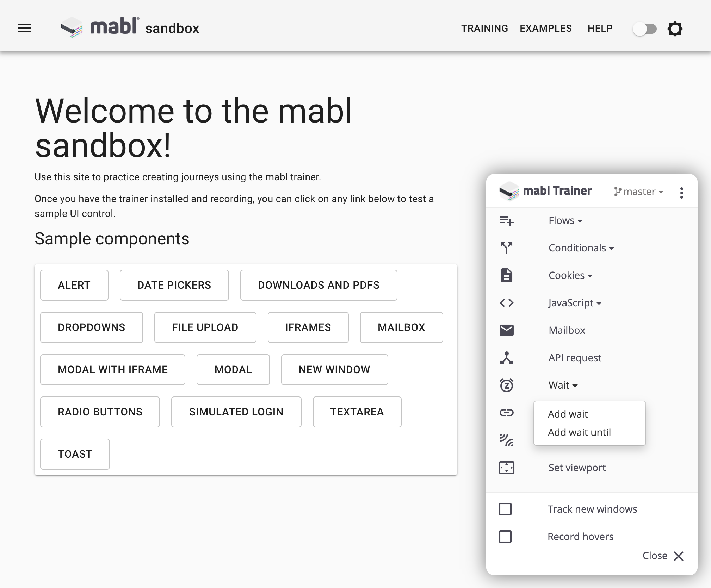Click the mabl sandbox logo

[x=130, y=27]
